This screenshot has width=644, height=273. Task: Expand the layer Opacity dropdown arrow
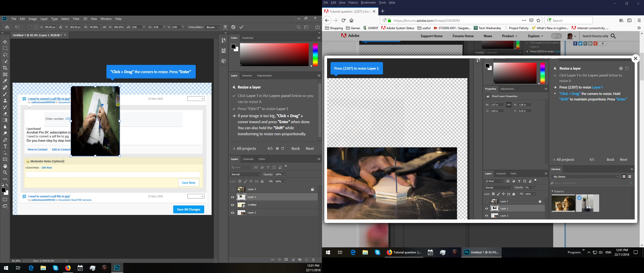[285, 174]
